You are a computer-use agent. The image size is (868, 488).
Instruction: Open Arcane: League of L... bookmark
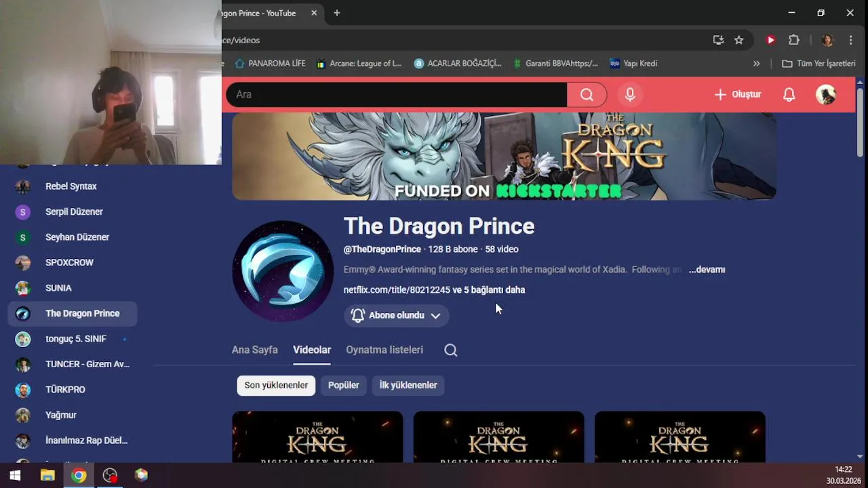coord(358,64)
